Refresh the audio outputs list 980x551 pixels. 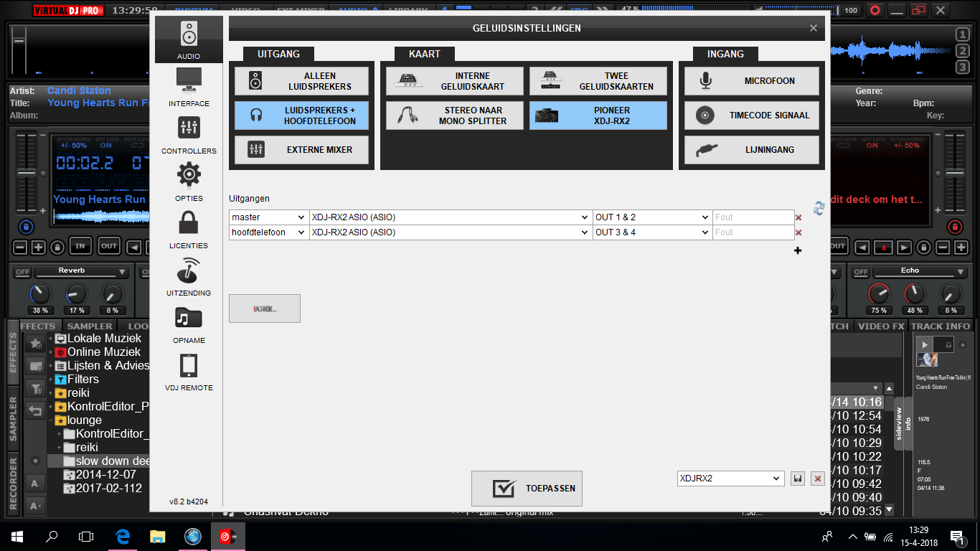pos(819,208)
